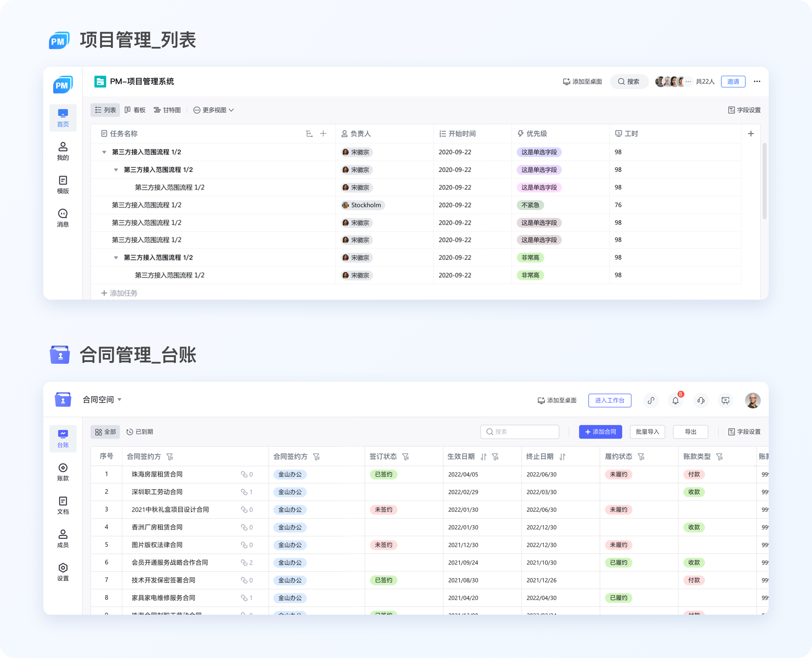Collapse the first top-level 第三方接入范围流程 row
This screenshot has height=658, width=812.
[104, 152]
